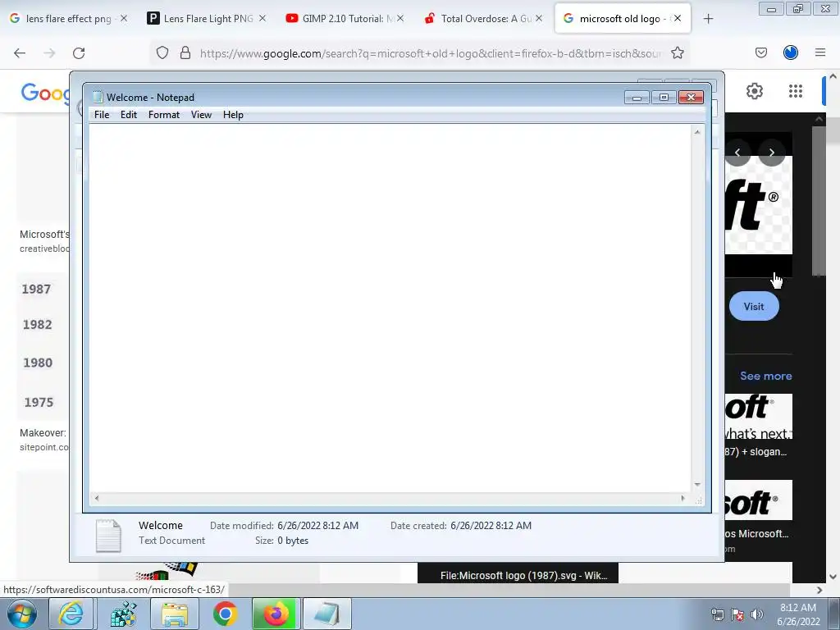840x630 pixels.
Task: Open the Action Center flag tray icon
Action: [737, 614]
